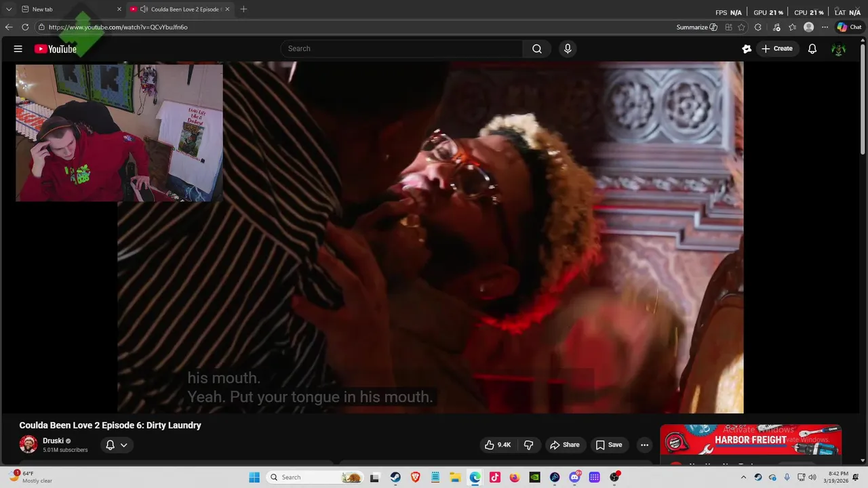Save the video to a playlist
Screen dimensions: 868x488
tap(608, 445)
